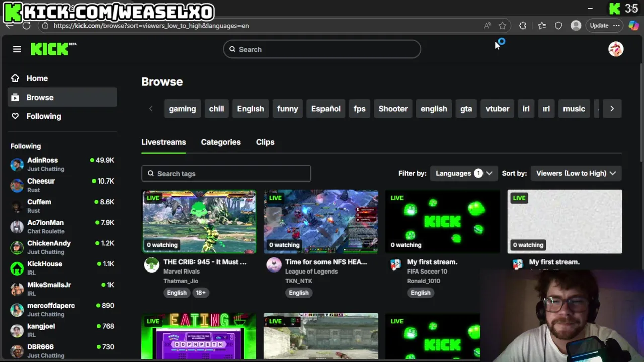The image size is (644, 362).
Task: Click Thatman_Jio streamer avatar
Action: click(151, 265)
